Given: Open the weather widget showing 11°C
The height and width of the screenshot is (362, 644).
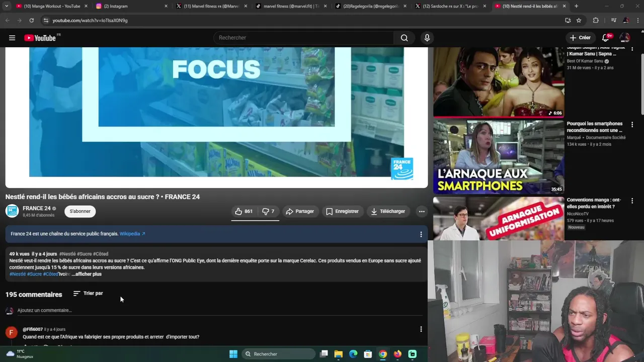Looking at the screenshot, I should (x=19, y=354).
